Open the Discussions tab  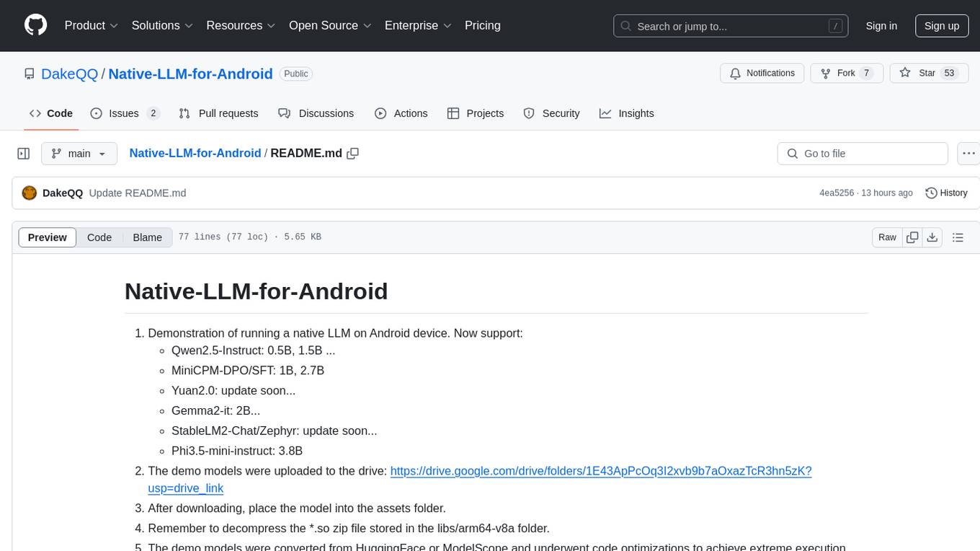coord(316,113)
